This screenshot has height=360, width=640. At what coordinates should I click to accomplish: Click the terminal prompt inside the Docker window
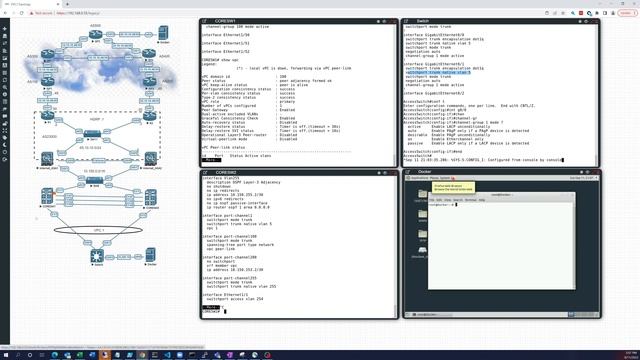tap(443, 204)
